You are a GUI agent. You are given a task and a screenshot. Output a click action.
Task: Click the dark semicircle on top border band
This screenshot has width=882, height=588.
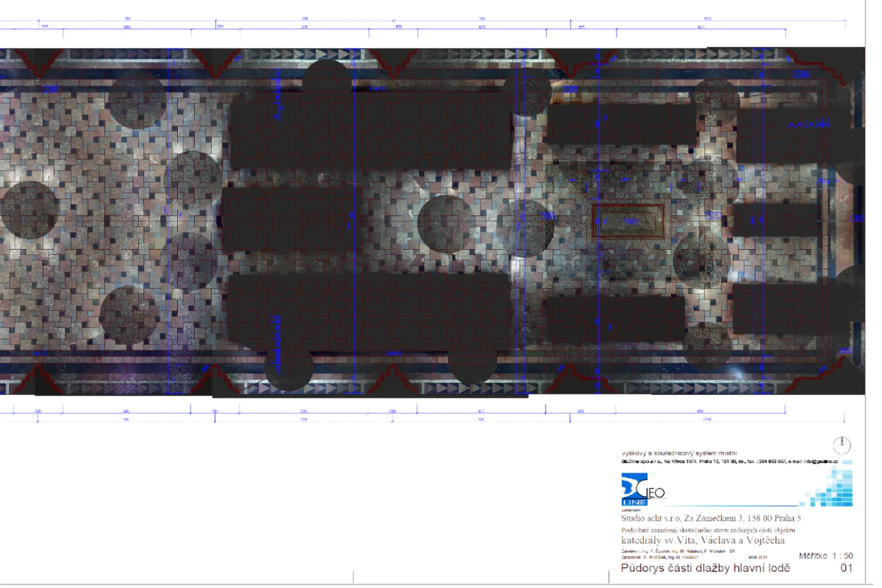(x=327, y=75)
